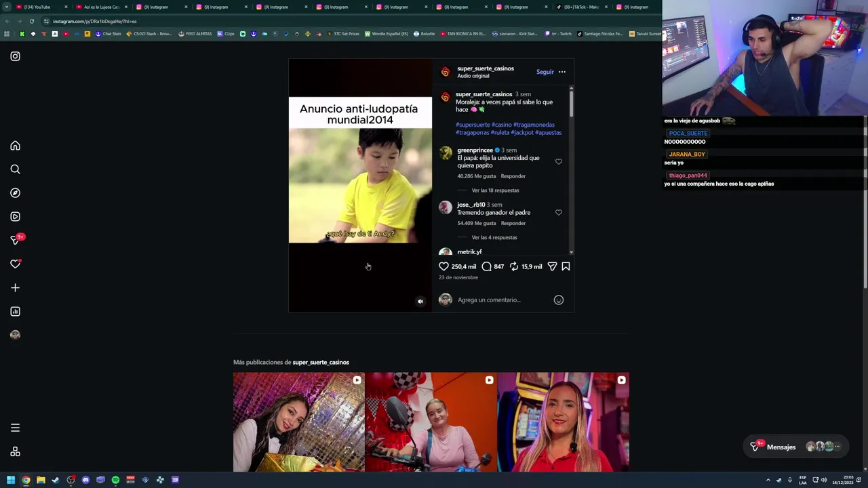Save the post with bookmark icon

click(x=566, y=266)
